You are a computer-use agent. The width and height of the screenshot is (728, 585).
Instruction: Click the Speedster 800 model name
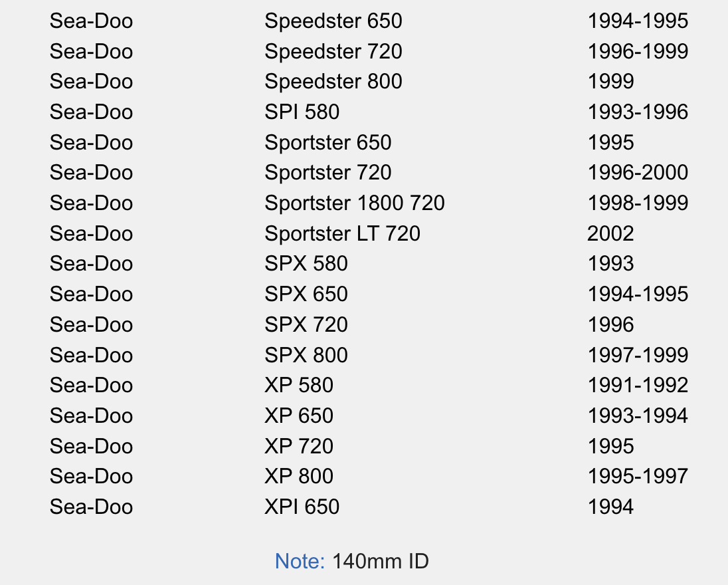[333, 81]
